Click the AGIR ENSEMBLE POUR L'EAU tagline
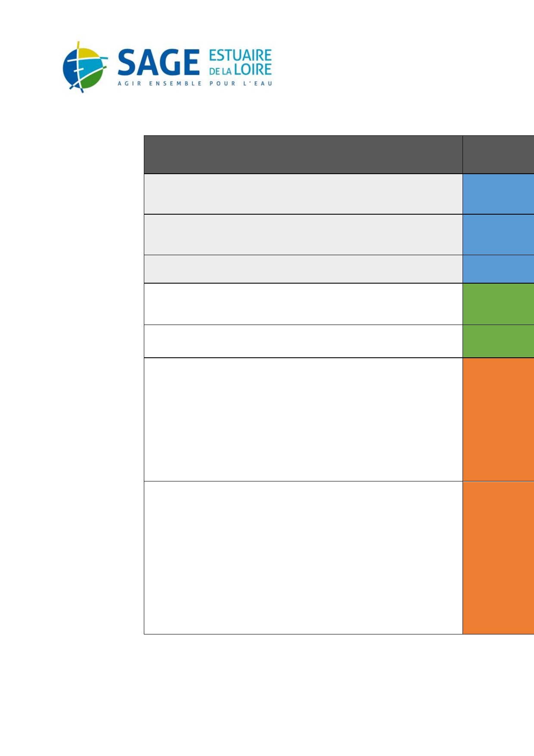The width and height of the screenshot is (534, 756). click(195, 83)
